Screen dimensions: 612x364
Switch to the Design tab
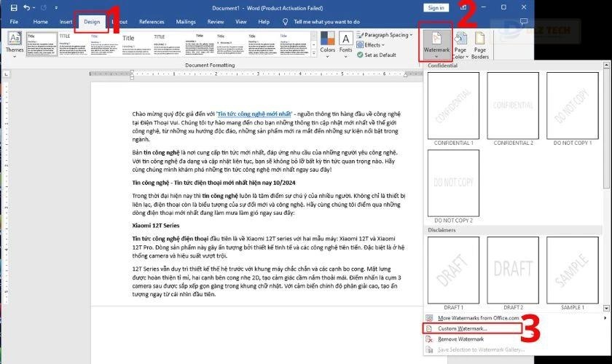click(92, 22)
